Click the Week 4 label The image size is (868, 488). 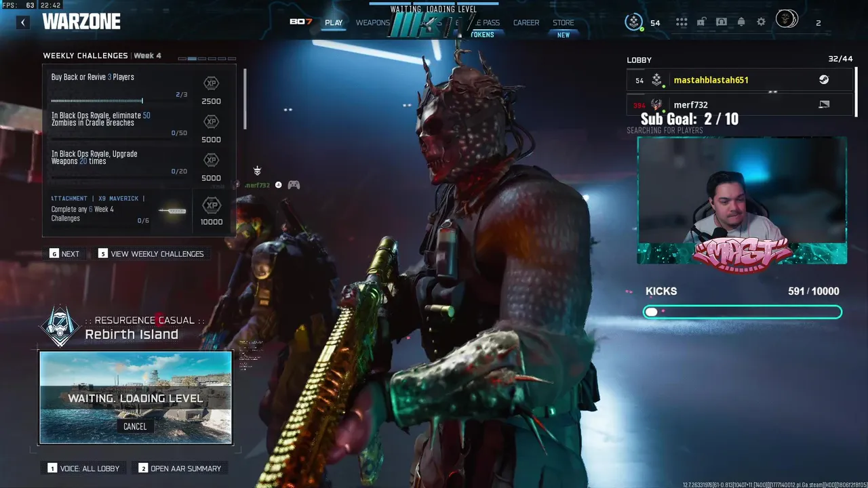147,56
